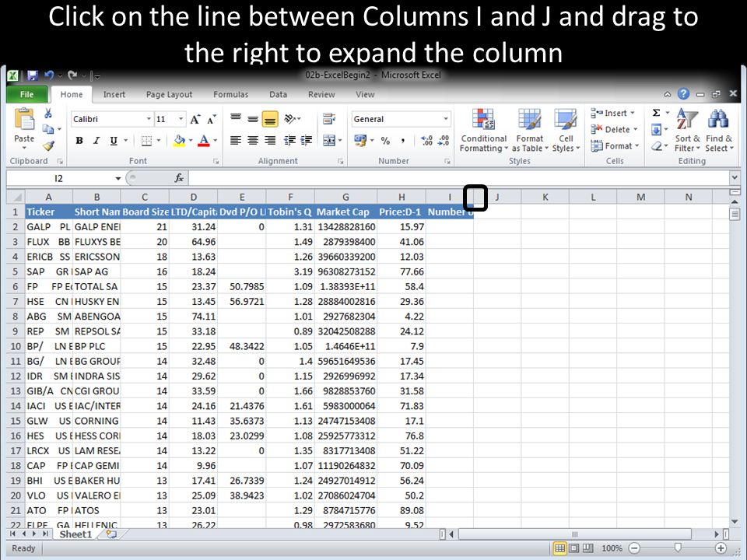
Task: Click the red Font Color A
Action: click(x=203, y=141)
